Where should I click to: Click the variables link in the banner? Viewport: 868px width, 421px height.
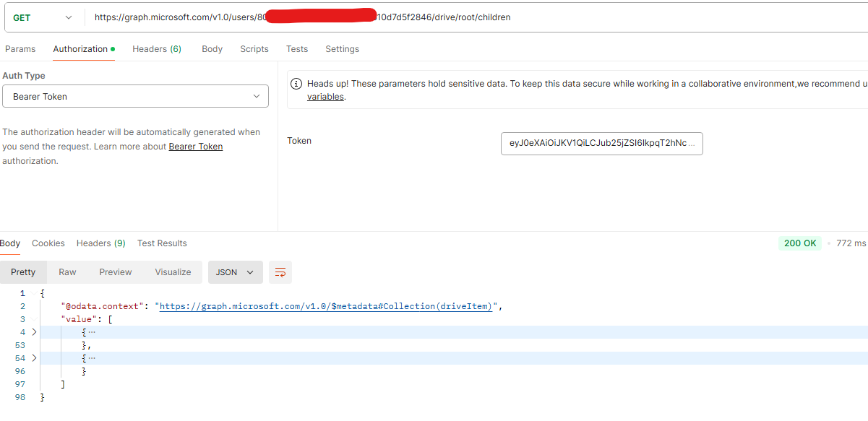pyautogui.click(x=325, y=96)
